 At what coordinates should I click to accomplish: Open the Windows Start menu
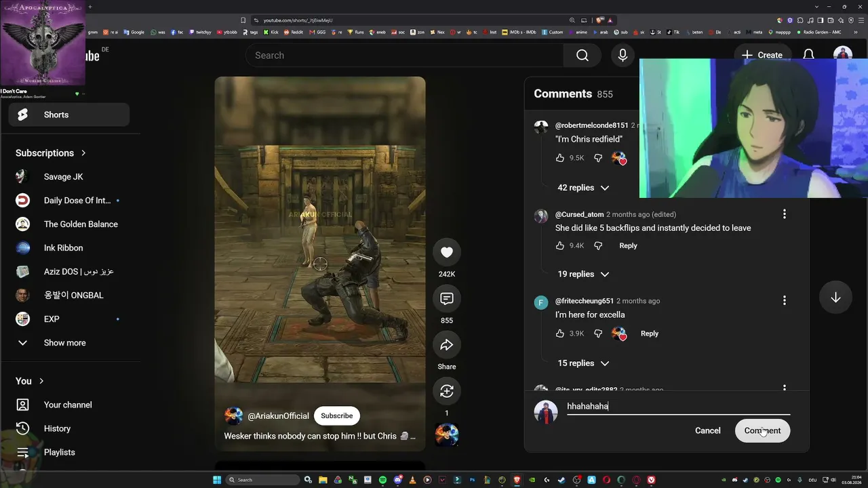tap(217, 480)
